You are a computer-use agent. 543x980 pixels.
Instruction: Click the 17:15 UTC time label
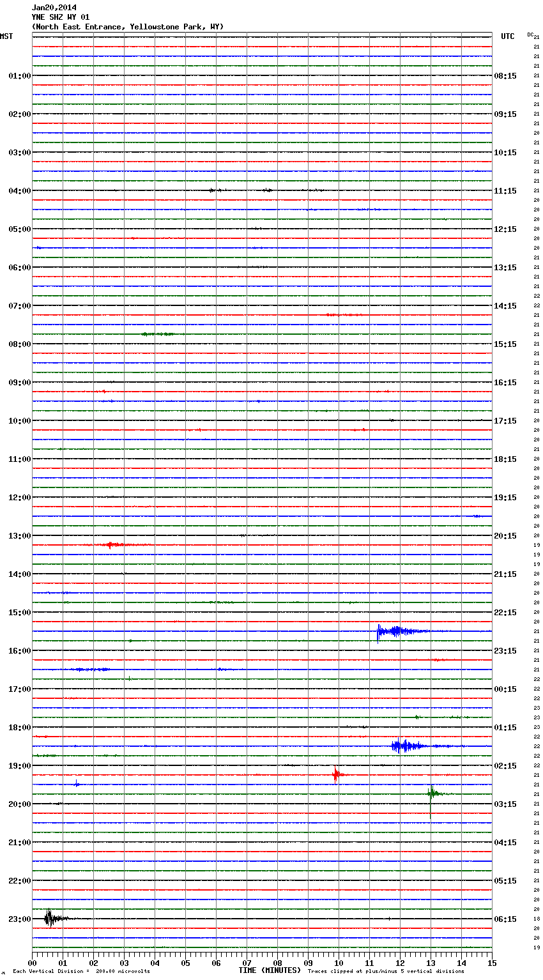[505, 421]
